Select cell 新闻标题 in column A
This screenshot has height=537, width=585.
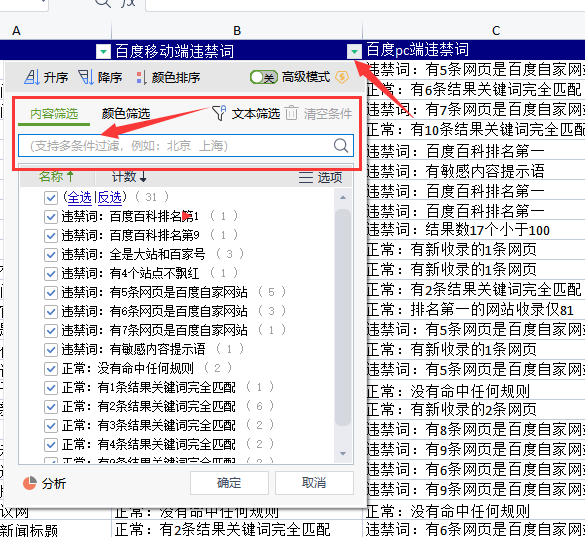56,529
